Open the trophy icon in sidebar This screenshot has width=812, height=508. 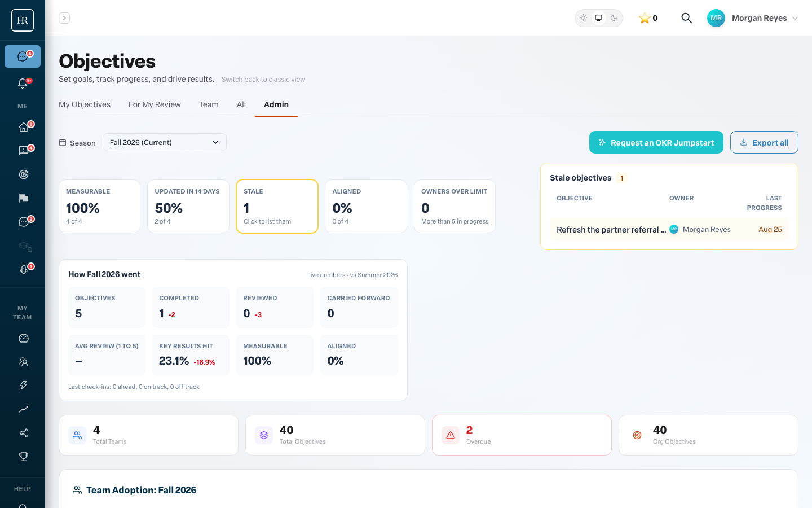click(23, 457)
